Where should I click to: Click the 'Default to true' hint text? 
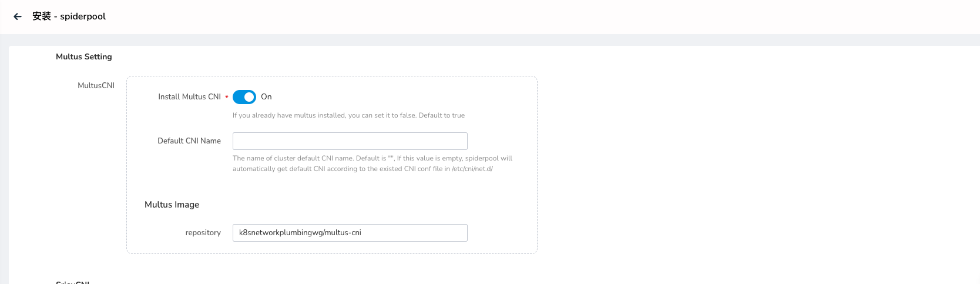tap(441, 116)
